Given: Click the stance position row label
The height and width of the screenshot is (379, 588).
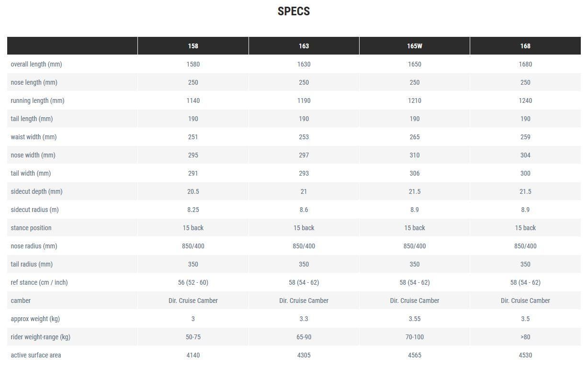Looking at the screenshot, I should 31,228.
